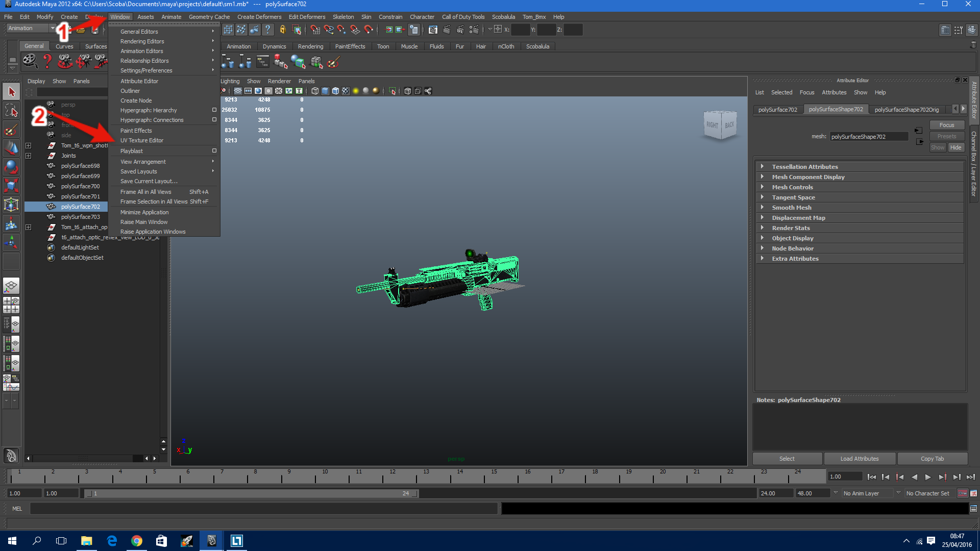Image resolution: width=980 pixels, height=551 pixels.
Task: Switch to polySurfaceShape702Orig tab
Action: 906,110
